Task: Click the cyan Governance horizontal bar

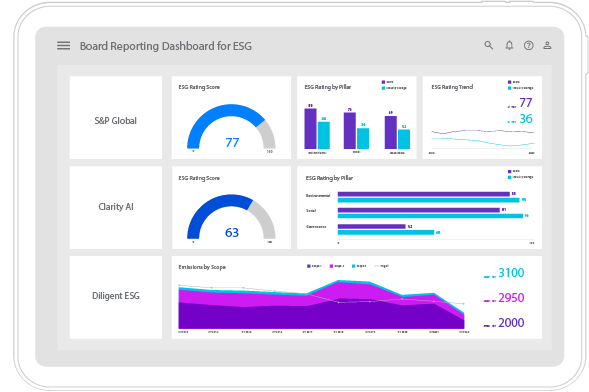Action: point(386,232)
